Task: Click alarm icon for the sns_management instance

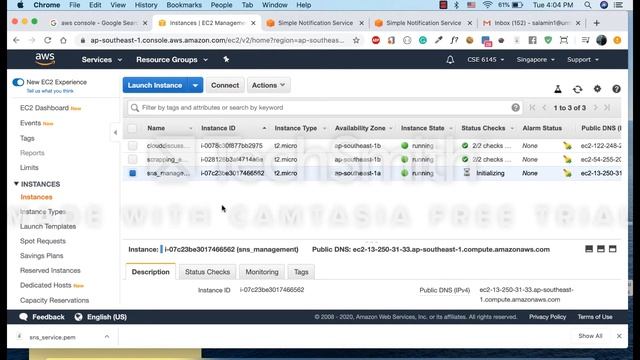Action: coord(567,173)
